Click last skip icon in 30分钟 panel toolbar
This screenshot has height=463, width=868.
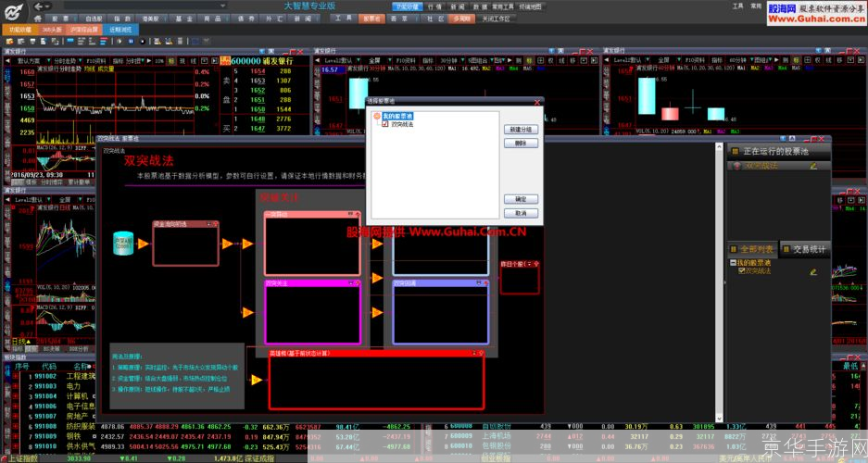(x=595, y=60)
